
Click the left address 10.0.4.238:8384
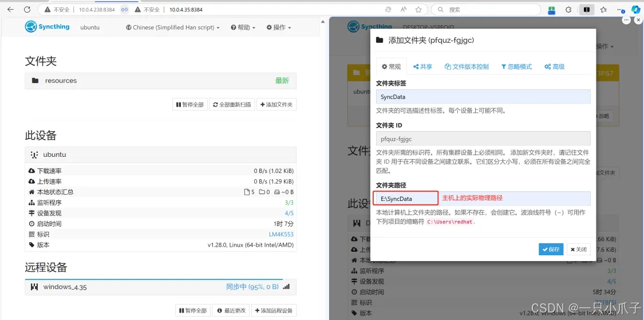(97, 10)
